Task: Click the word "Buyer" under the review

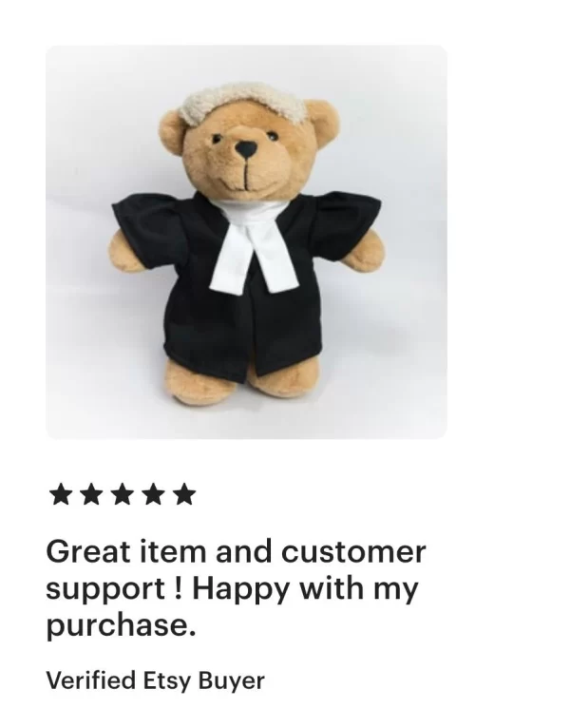Action: click(232, 681)
